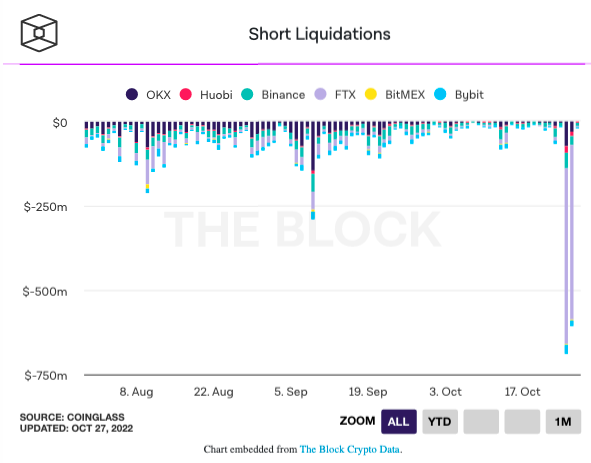This screenshot has width=591, height=463.
Task: Click the blank zoom button before 1M
Action: (x=522, y=422)
